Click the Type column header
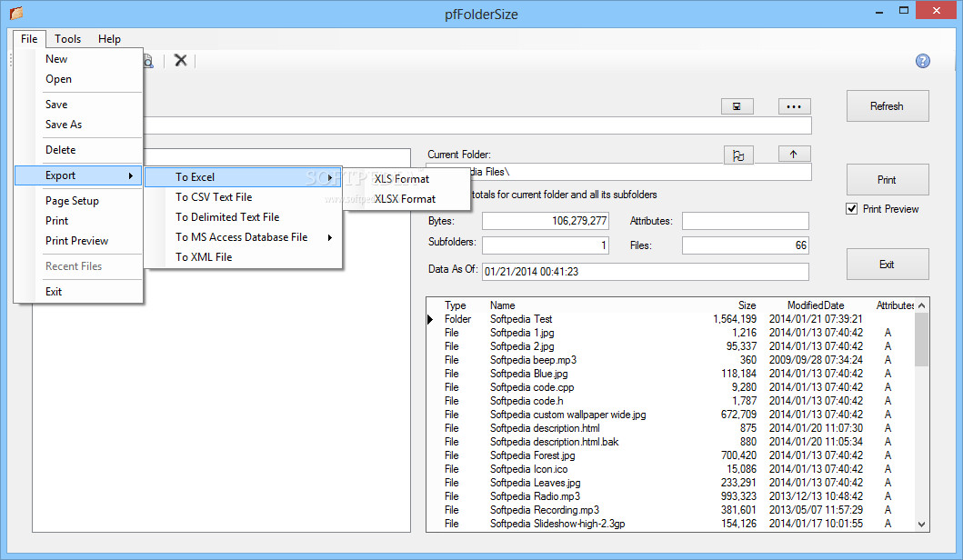The height and width of the screenshot is (560, 963). (455, 305)
